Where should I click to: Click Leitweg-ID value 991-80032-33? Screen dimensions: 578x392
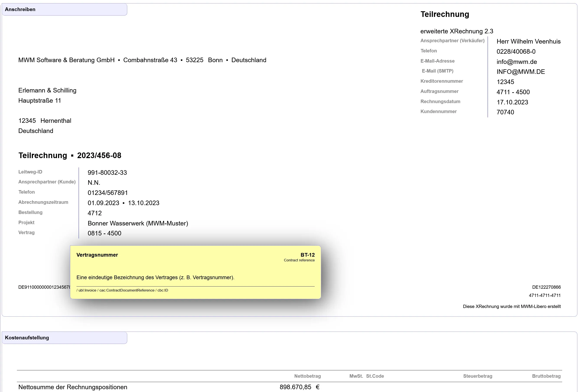pyautogui.click(x=107, y=173)
